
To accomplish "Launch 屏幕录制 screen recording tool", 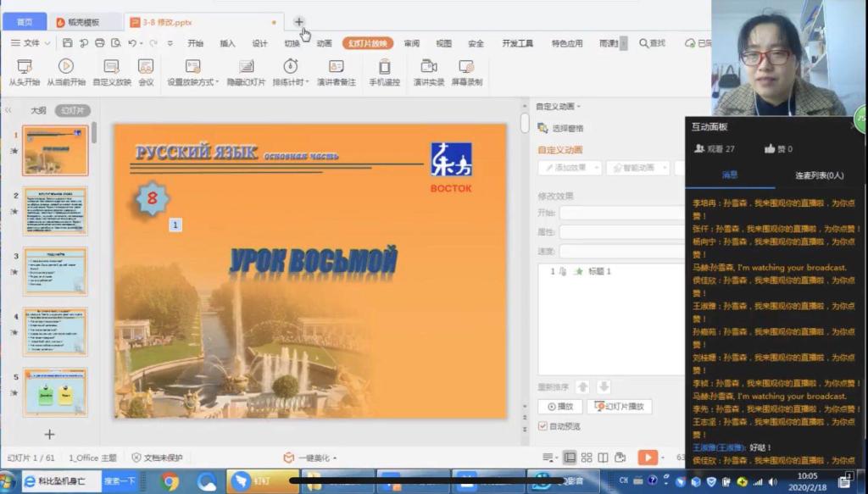I will [466, 67].
